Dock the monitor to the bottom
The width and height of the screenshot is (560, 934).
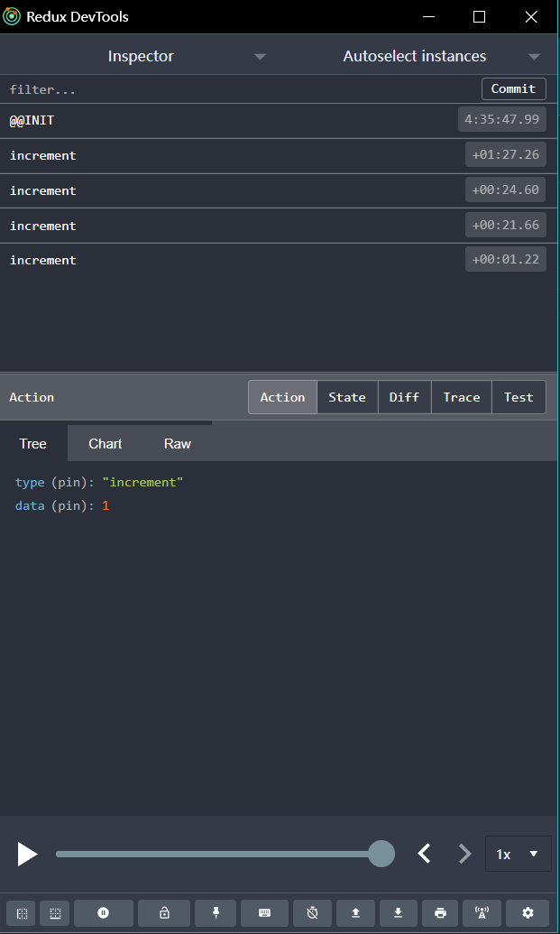55,912
